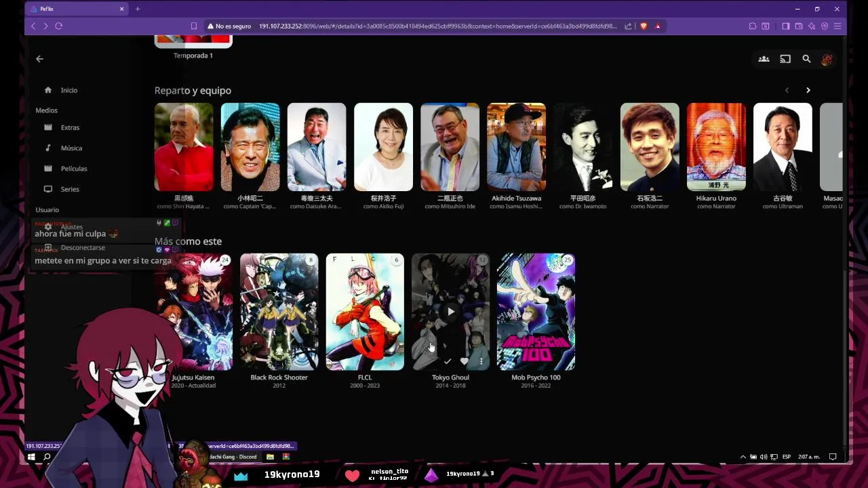The width and height of the screenshot is (868, 488).
Task: Toggle the browser sidebar panel icon
Action: point(785,26)
